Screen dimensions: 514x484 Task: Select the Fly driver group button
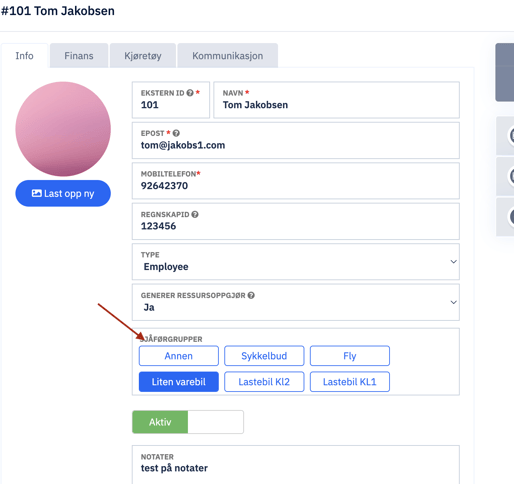350,356
